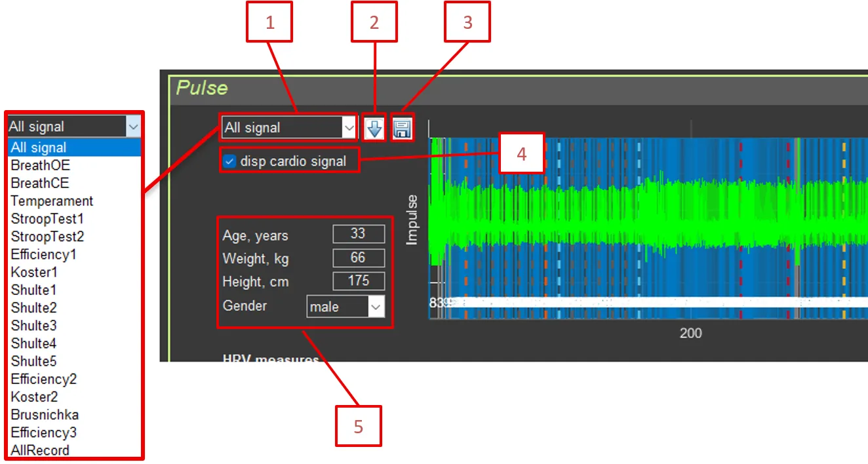This screenshot has width=868, height=464.
Task: Click the expanded list's dropdown arrow
Action: [x=133, y=126]
